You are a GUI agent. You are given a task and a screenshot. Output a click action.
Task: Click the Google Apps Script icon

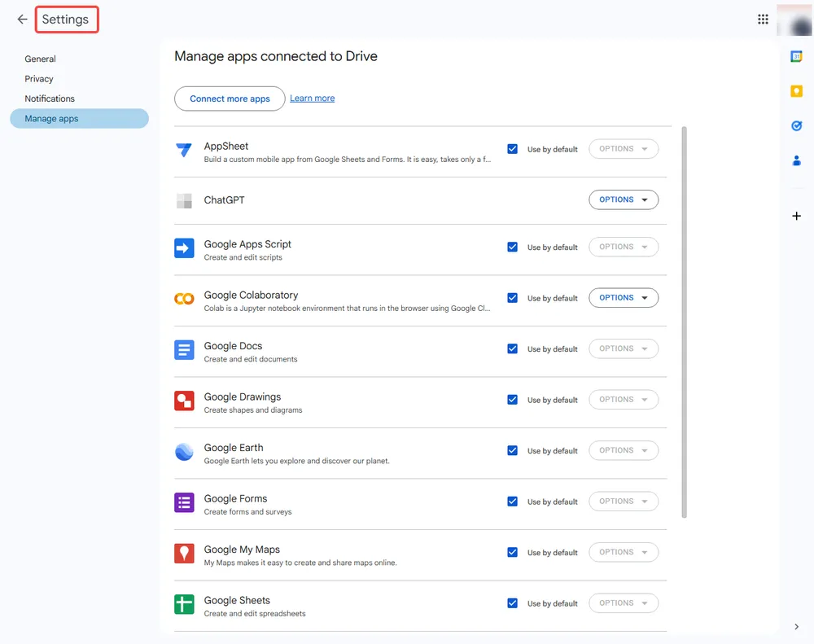184,248
